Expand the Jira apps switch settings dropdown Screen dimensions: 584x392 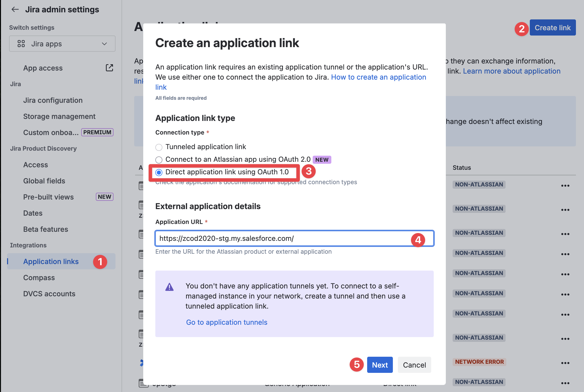(62, 44)
